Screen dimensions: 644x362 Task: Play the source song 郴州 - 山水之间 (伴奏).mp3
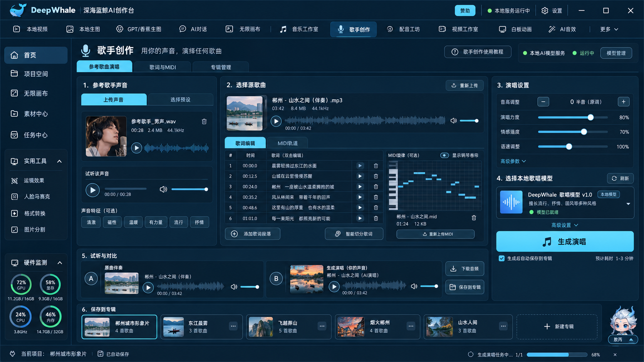pos(276,122)
